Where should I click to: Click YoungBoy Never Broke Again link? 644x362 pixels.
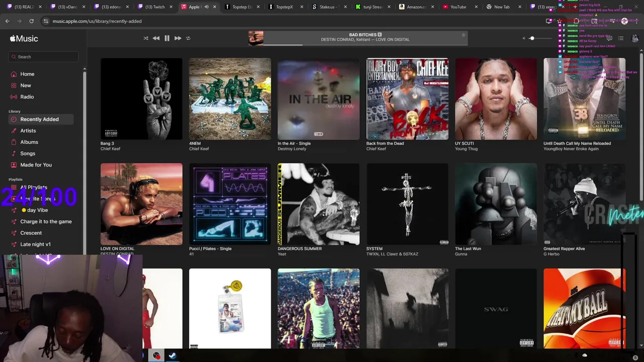(x=571, y=149)
